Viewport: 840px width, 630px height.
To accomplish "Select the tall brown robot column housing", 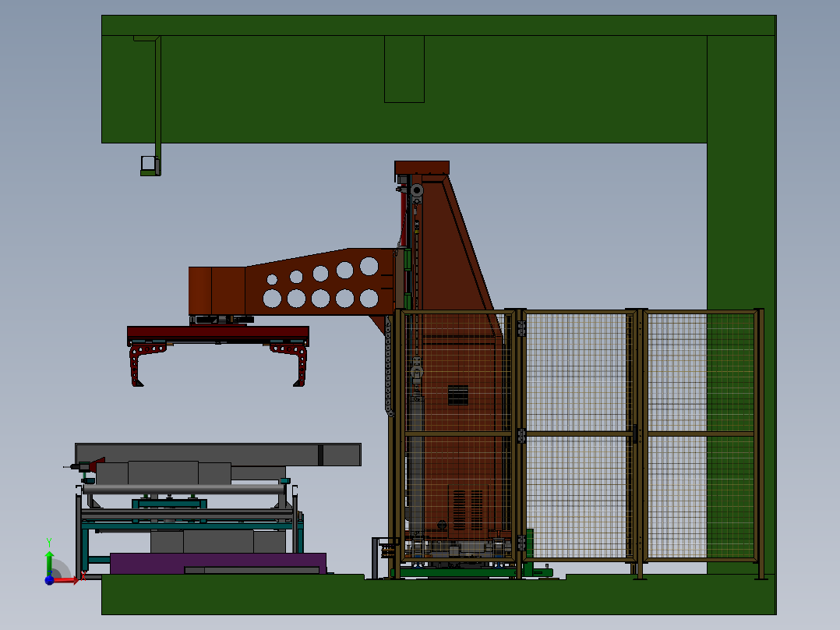I will pyautogui.click(x=453, y=349).
